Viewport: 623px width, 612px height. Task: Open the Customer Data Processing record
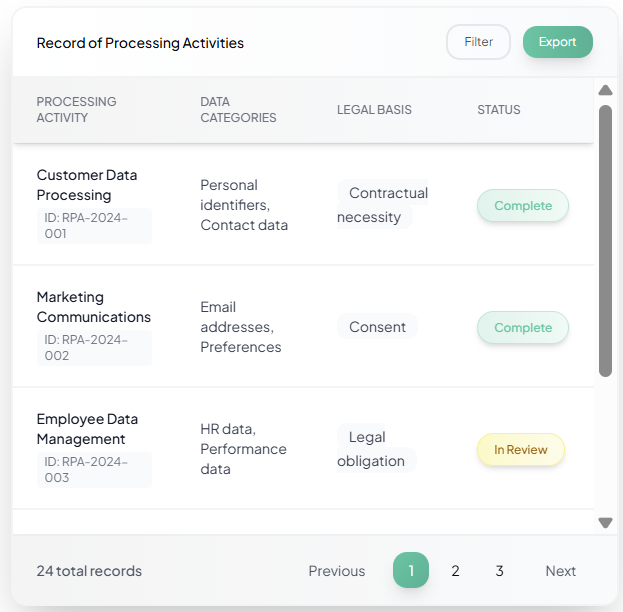87,185
